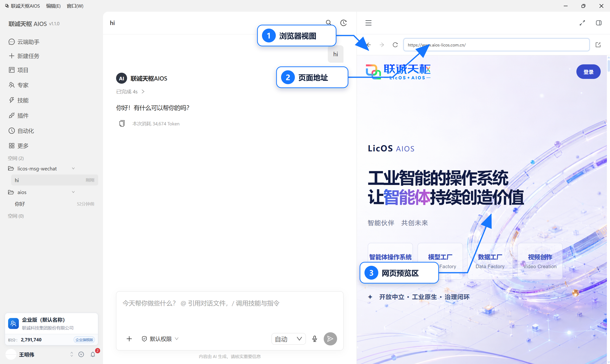Click the plus attachment button
Screen dimensions: 610x364
[129, 339]
